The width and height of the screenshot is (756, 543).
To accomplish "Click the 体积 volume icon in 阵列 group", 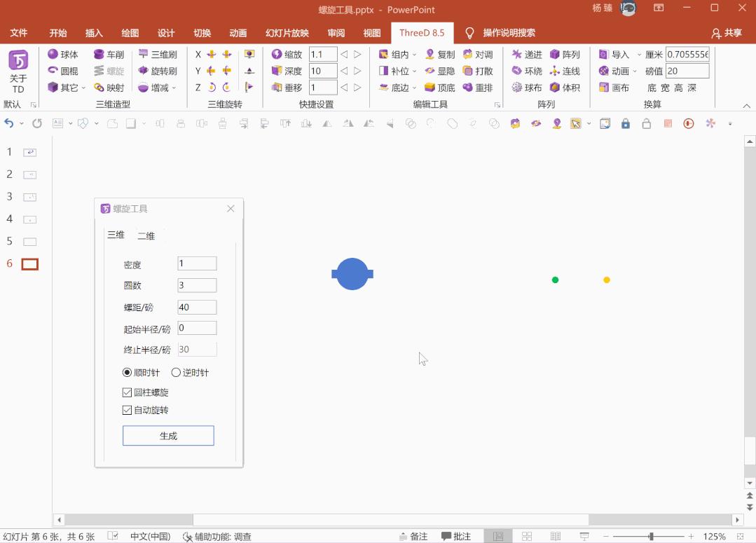I will click(x=566, y=87).
